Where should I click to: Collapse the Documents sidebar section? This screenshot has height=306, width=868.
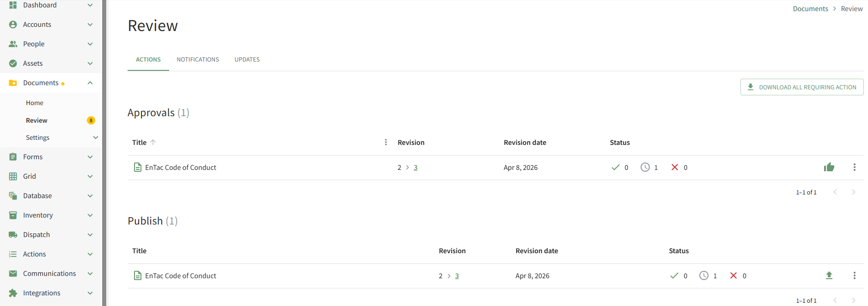pyautogui.click(x=90, y=83)
